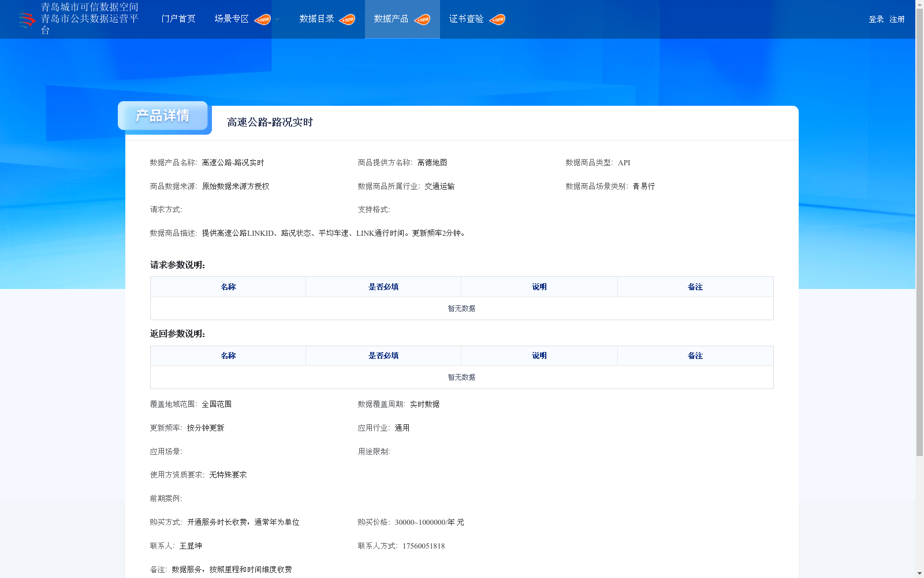Click the 产品详情 ribbon badge

[x=163, y=116]
